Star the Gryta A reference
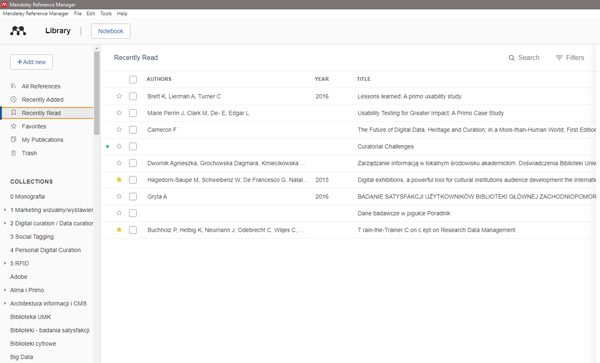 click(119, 196)
